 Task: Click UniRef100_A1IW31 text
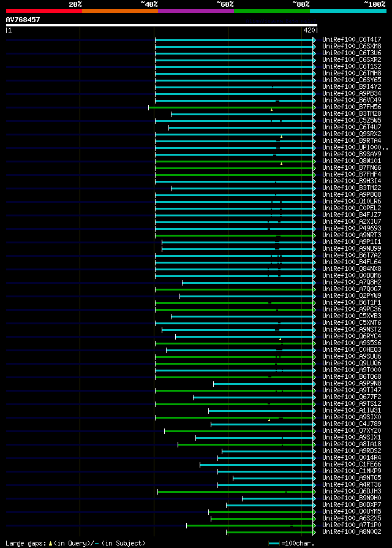[352, 410]
